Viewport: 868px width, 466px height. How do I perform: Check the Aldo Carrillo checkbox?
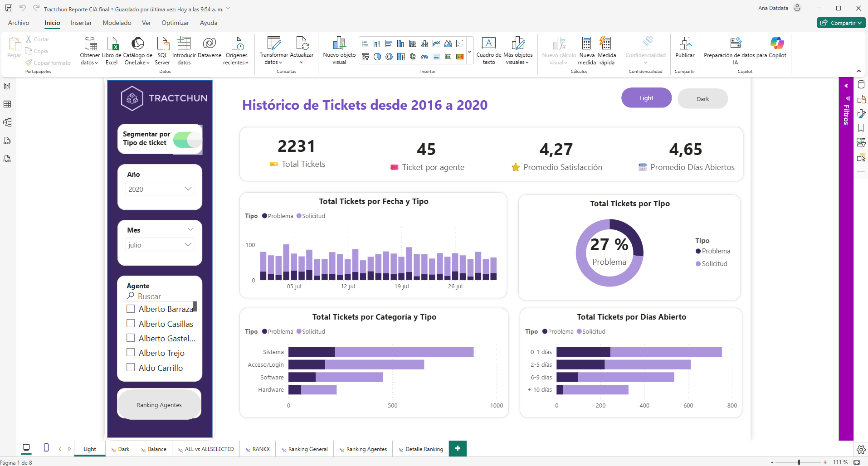131,368
